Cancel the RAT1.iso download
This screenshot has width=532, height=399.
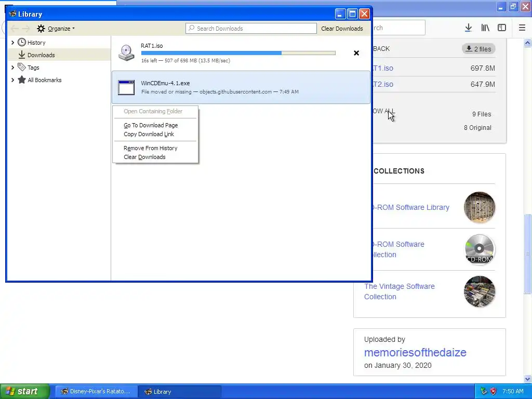click(356, 53)
